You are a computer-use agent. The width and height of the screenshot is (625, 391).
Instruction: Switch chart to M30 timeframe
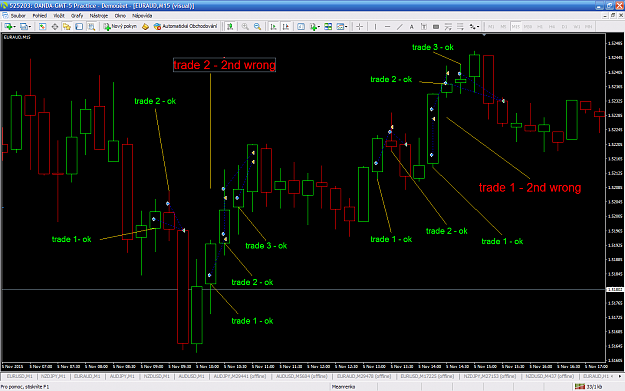coord(528,27)
